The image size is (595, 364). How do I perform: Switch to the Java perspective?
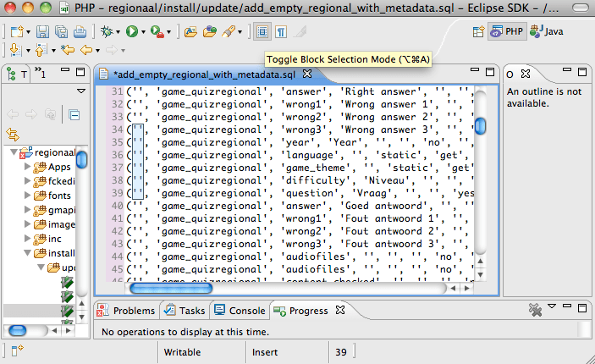click(x=547, y=31)
